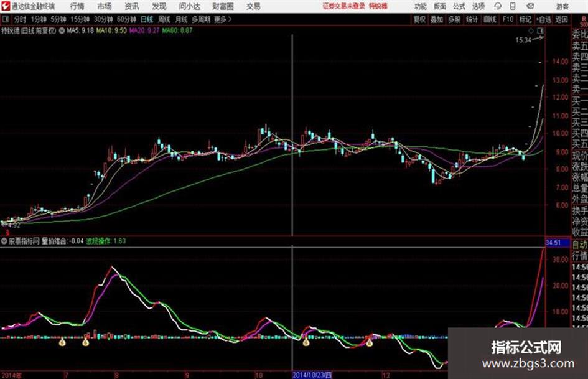
Task: Click the 特锐德 stock name in title bar
Action: coord(378,6)
